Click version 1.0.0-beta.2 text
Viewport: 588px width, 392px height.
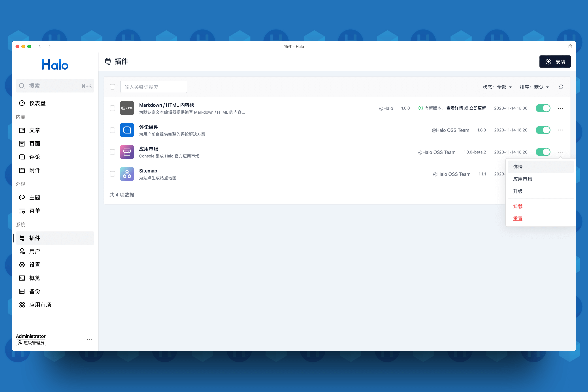pyautogui.click(x=475, y=152)
